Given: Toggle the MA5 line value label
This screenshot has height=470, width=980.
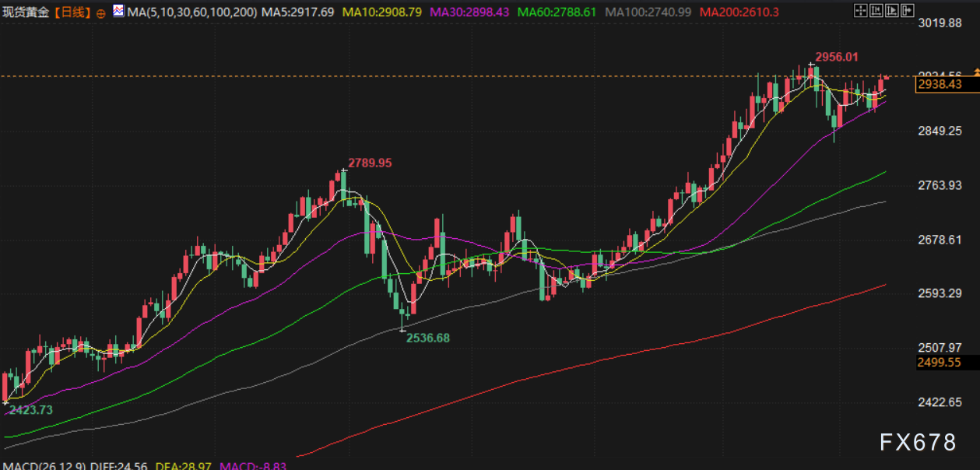Looking at the screenshot, I should (x=298, y=12).
